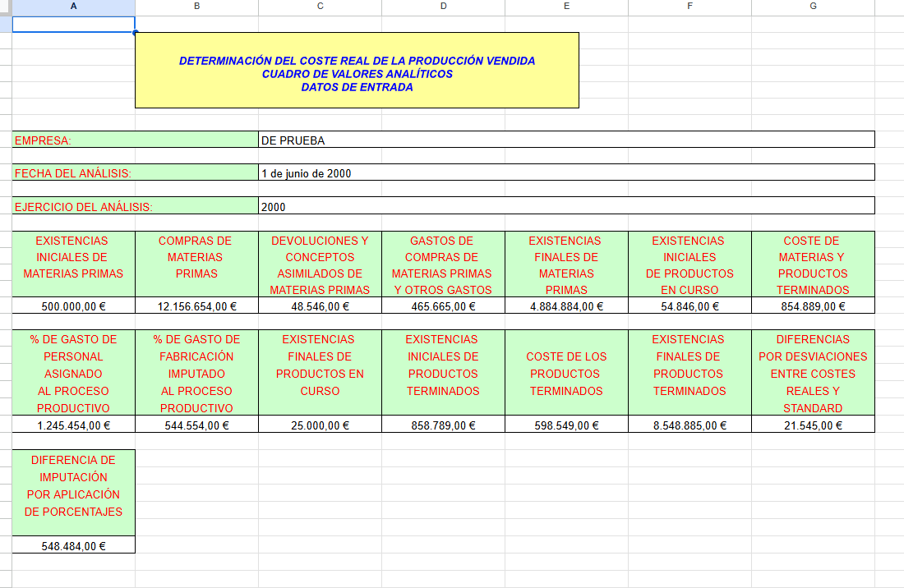The height and width of the screenshot is (588, 904).
Task: Click the 1.245.454,00 € cell
Action: coord(74,425)
